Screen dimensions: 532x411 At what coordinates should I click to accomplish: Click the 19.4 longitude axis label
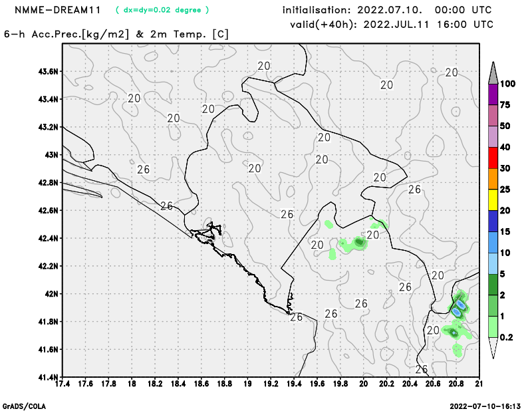click(x=294, y=384)
